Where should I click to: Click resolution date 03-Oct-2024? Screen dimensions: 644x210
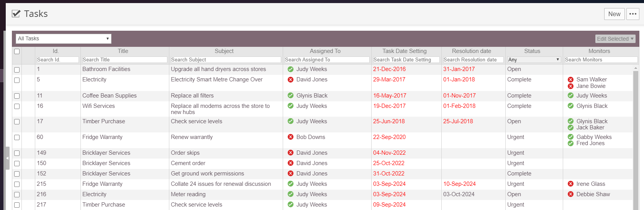[459, 194]
